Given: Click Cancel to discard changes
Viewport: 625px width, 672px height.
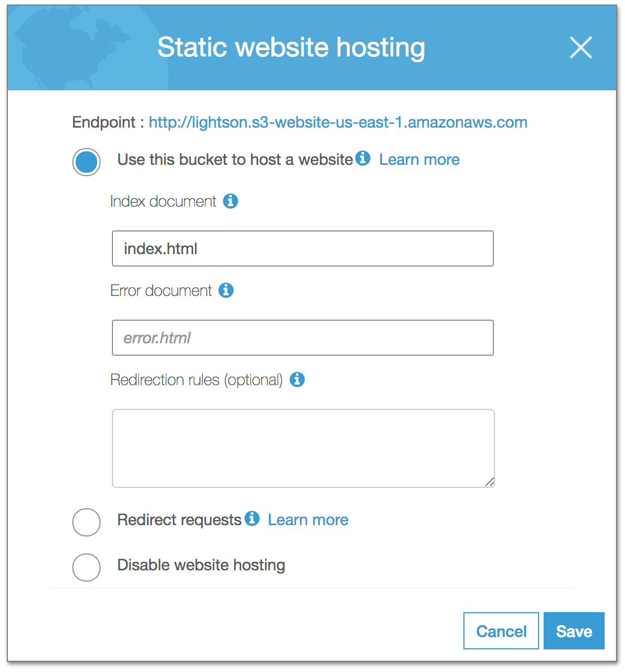Looking at the screenshot, I should pyautogui.click(x=501, y=631).
